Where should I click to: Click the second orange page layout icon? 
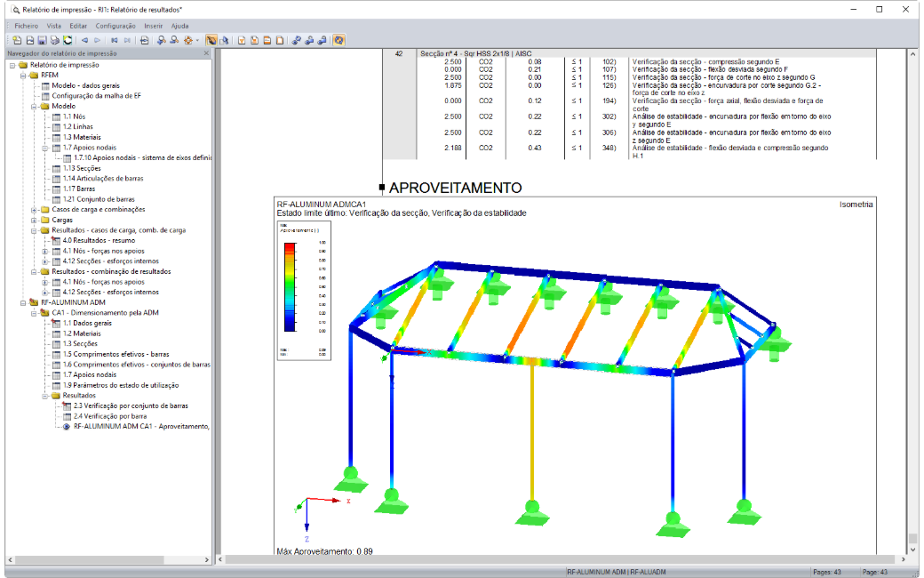pyautogui.click(x=255, y=40)
